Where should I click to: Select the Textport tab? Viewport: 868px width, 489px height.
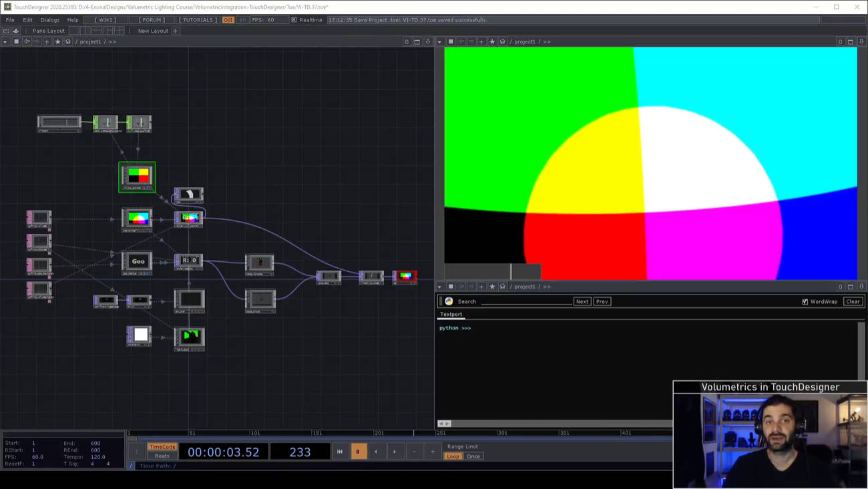point(451,314)
